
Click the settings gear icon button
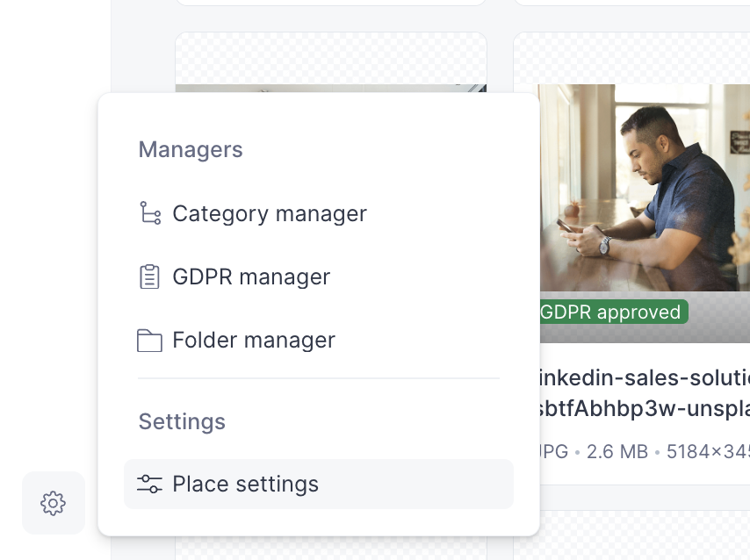53,503
